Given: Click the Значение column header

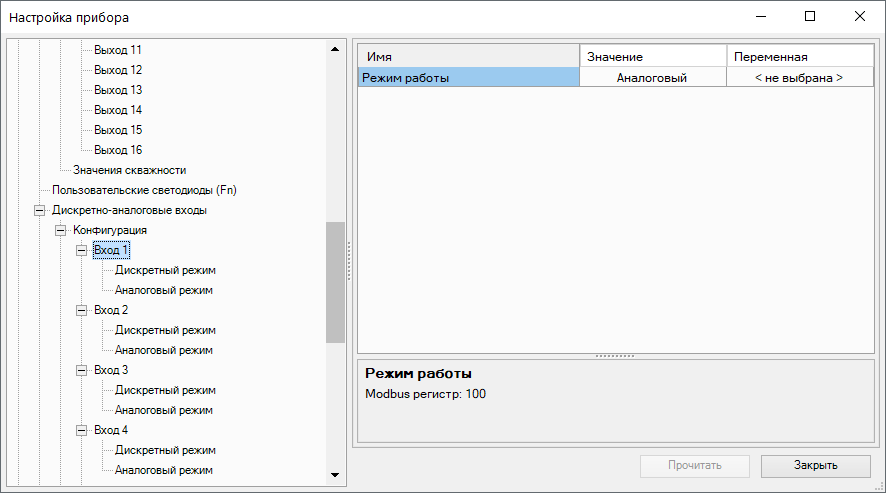Looking at the screenshot, I should [x=652, y=57].
